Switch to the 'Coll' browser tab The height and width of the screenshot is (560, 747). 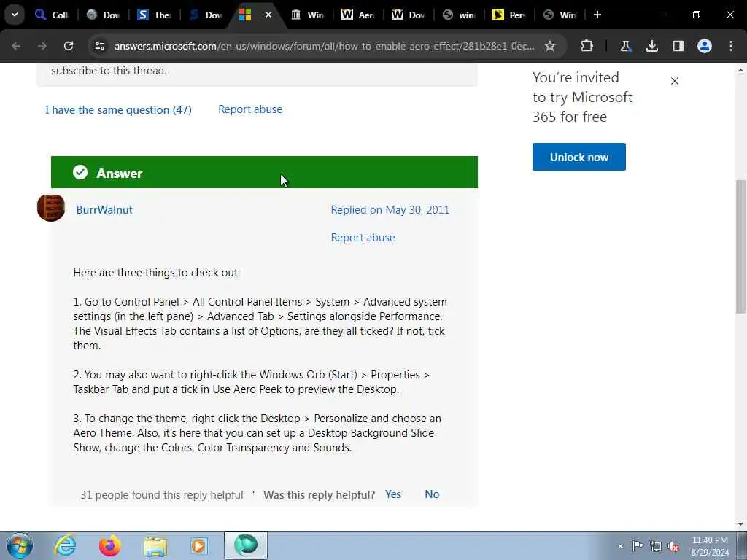53,15
